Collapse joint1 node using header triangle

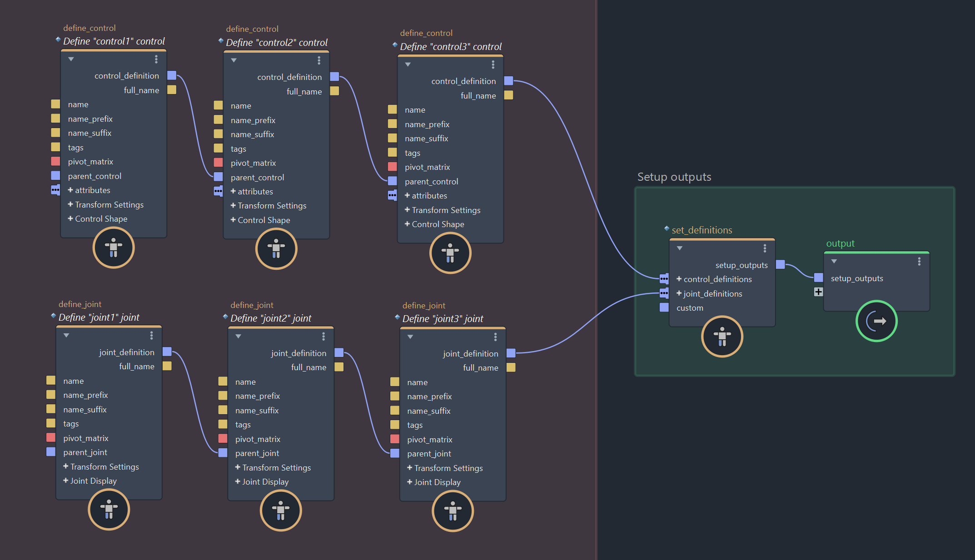[x=66, y=335]
